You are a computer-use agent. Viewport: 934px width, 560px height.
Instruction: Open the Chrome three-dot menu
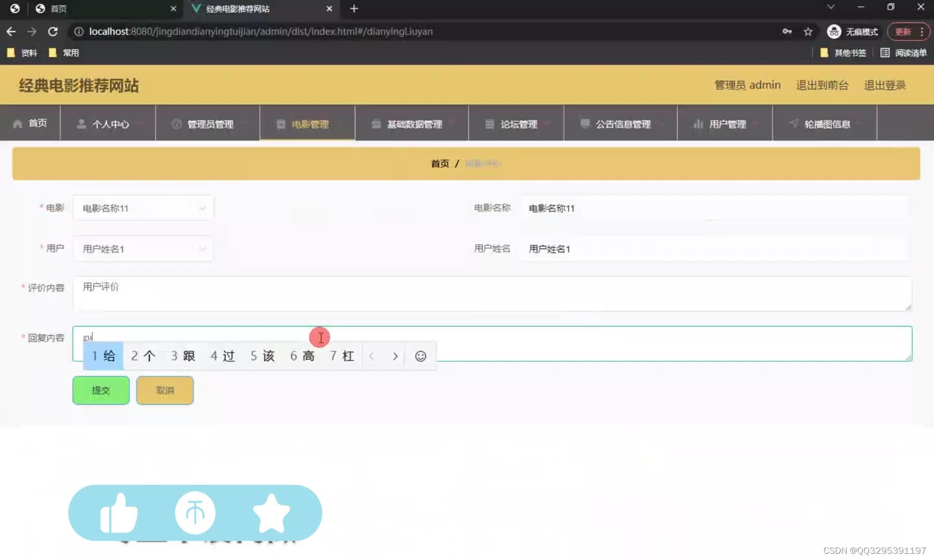(x=922, y=32)
